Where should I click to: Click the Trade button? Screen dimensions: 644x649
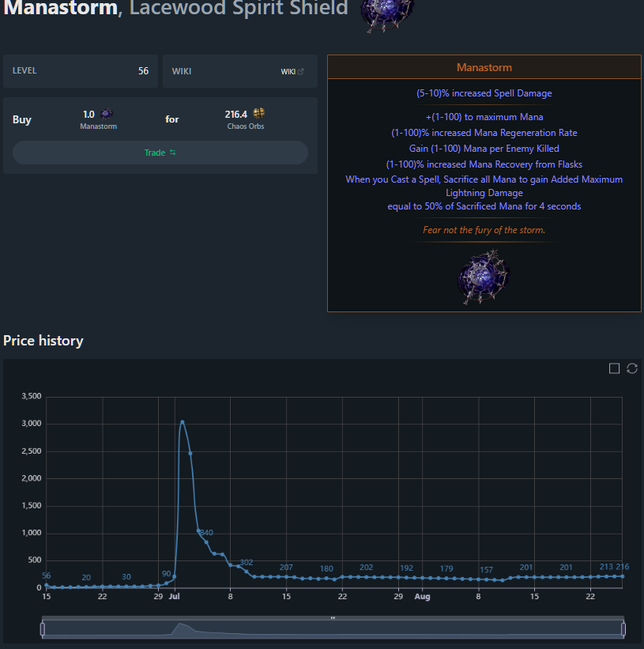click(160, 153)
